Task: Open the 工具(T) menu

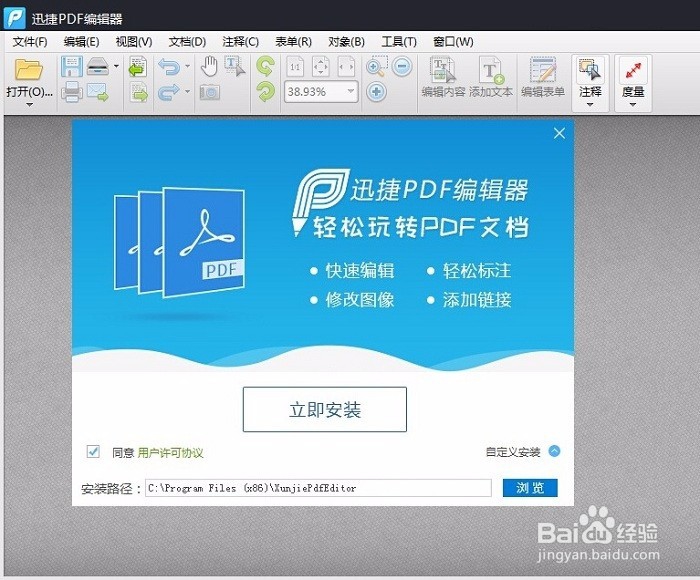Action: [x=399, y=42]
